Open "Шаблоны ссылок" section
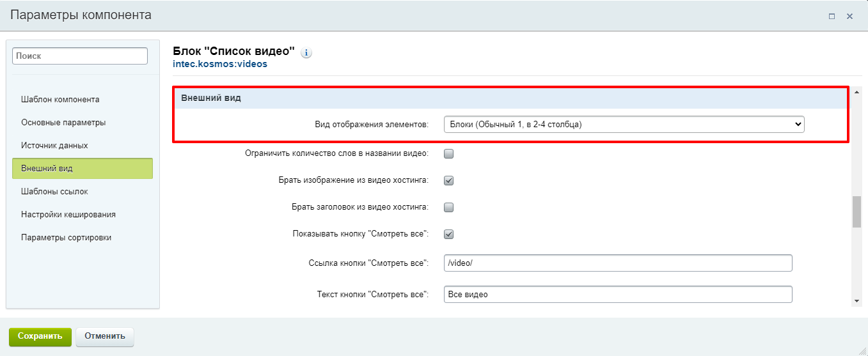This screenshot has height=356, width=868. pos(54,192)
